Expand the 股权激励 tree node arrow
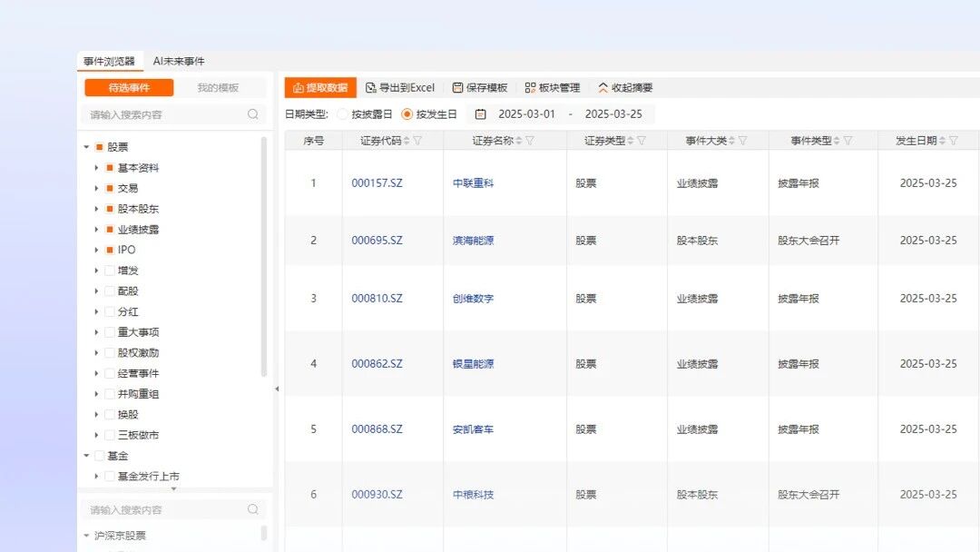The width and height of the screenshot is (980, 552). pyautogui.click(x=96, y=352)
